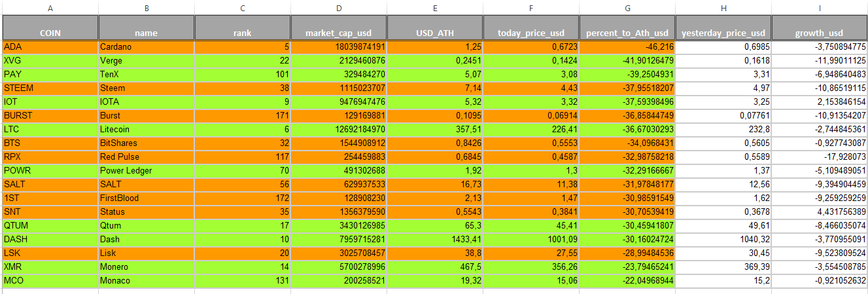
Task: Click the rank header cell
Action: 243,28
